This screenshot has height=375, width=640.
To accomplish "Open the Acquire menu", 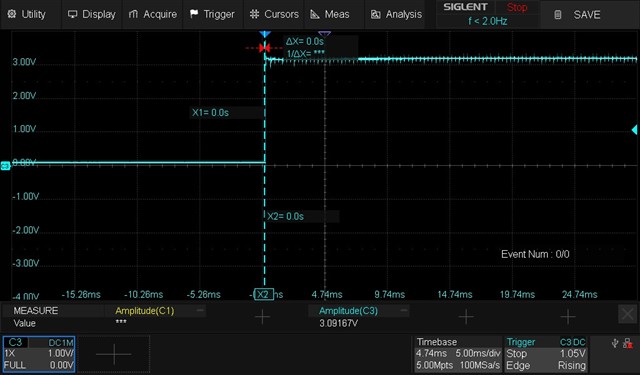I will pyautogui.click(x=153, y=14).
